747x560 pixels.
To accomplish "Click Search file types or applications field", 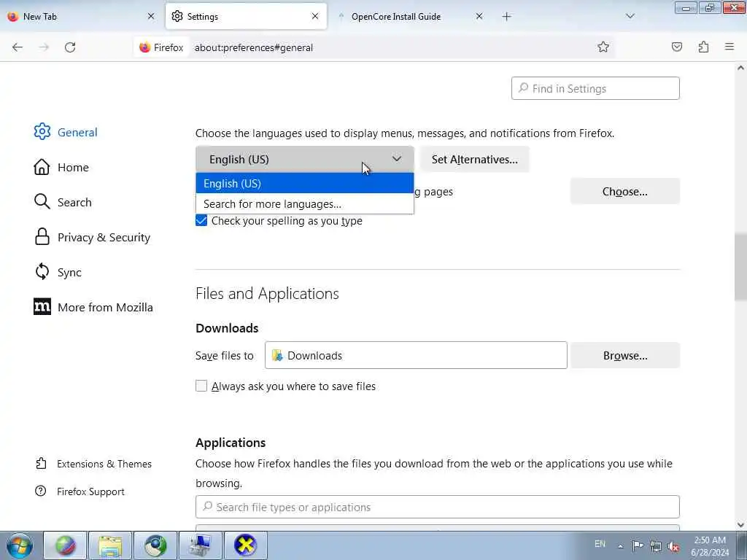I will point(438,507).
